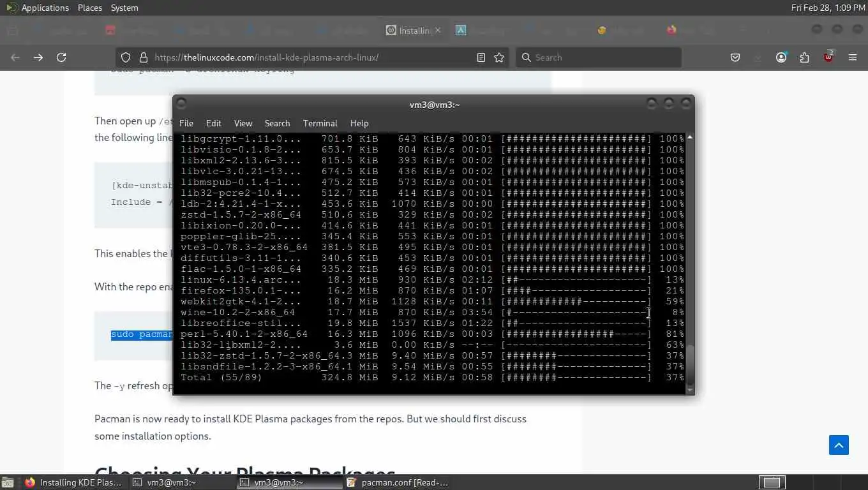Open the Places menu
Screen dimensions: 868x490
pyautogui.click(x=90, y=8)
